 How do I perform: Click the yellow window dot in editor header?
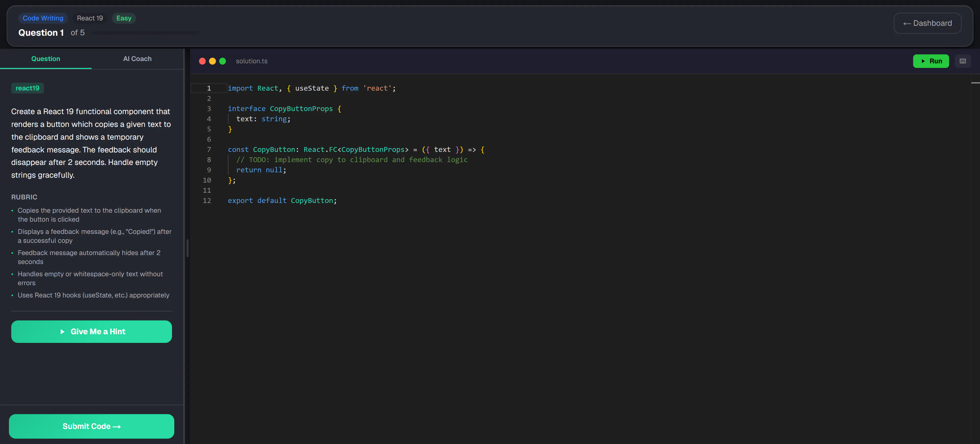click(x=212, y=61)
